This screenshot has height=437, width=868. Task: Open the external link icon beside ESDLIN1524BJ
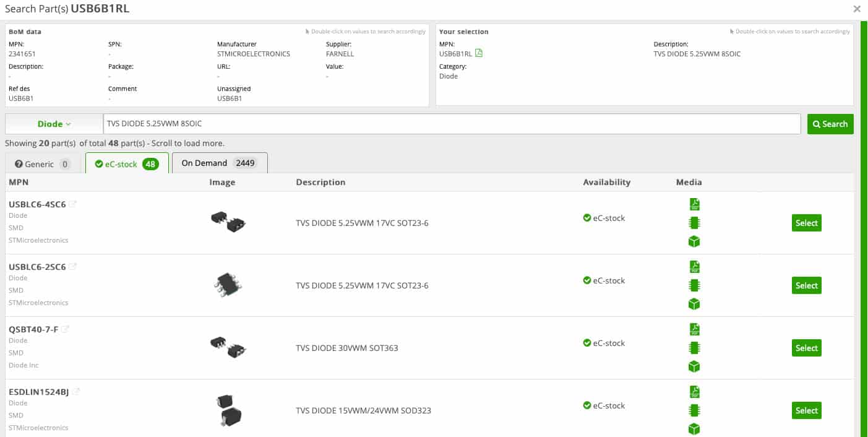coord(76,392)
